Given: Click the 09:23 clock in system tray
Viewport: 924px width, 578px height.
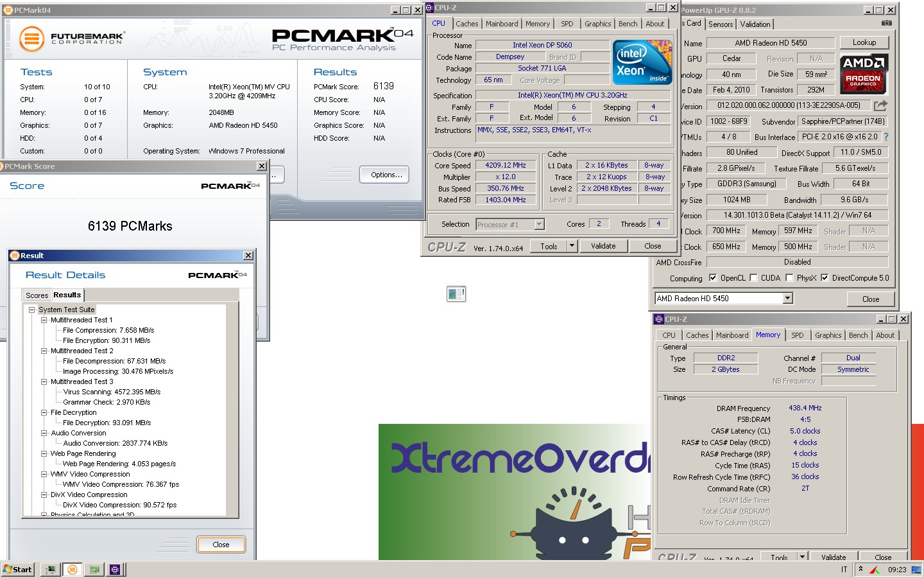Looking at the screenshot, I should click(x=897, y=569).
